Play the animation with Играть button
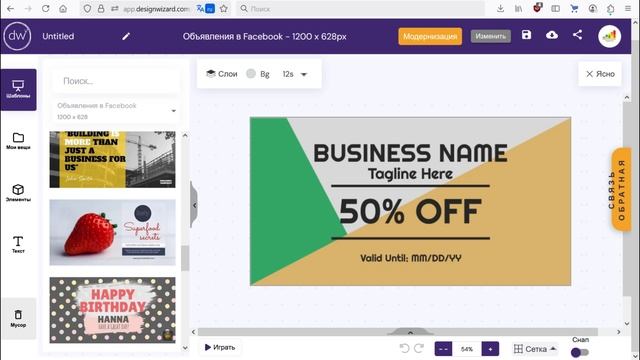 click(220, 347)
